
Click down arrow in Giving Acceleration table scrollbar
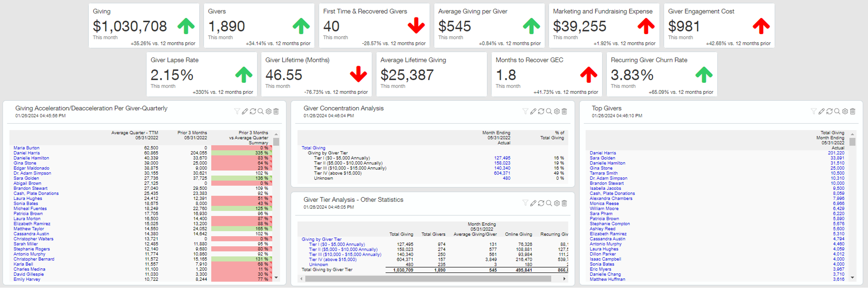click(x=276, y=278)
